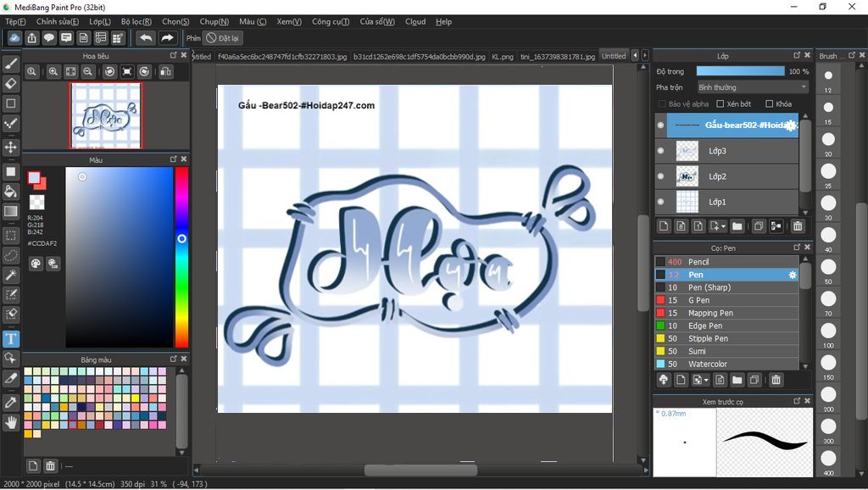The height and width of the screenshot is (490, 868).
Task: Activate the Text tool
Action: 10,338
